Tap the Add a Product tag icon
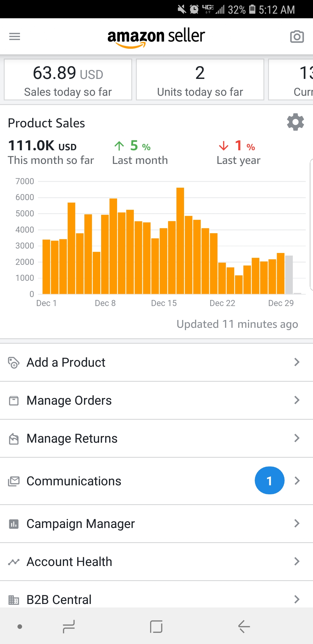313x644 pixels. click(x=14, y=363)
